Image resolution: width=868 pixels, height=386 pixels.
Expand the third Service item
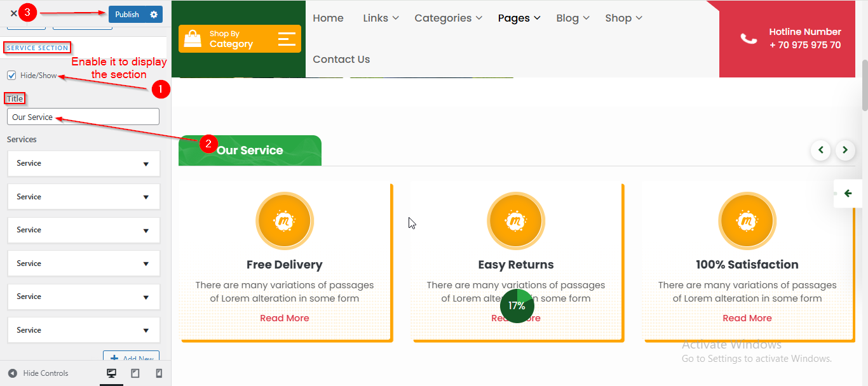click(x=83, y=230)
